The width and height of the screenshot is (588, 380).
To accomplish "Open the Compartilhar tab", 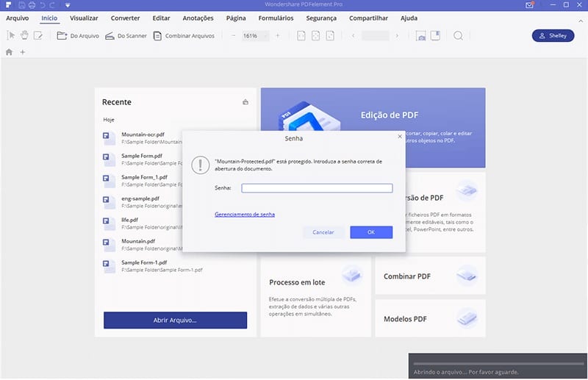I will pos(368,18).
